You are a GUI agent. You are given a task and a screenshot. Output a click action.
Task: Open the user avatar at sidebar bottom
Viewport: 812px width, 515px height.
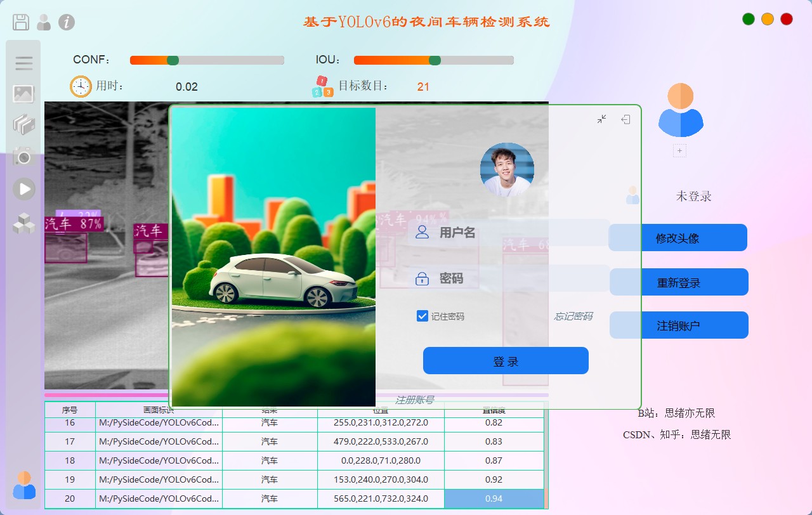tap(24, 485)
